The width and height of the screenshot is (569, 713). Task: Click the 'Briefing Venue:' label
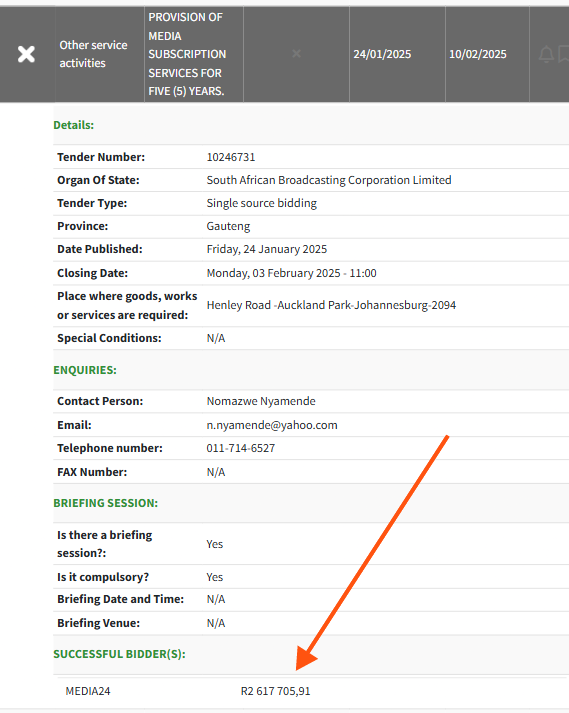pos(98,623)
